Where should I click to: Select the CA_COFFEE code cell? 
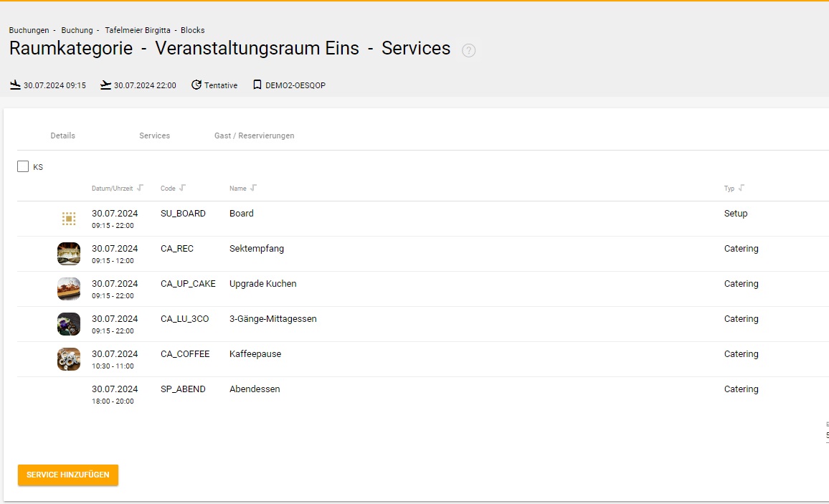(185, 354)
